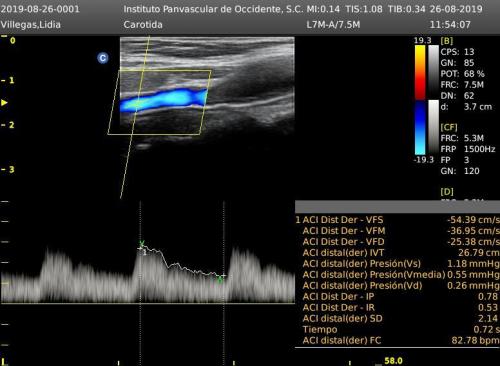Click the red-yellow velocity color bar

[x=420, y=72]
